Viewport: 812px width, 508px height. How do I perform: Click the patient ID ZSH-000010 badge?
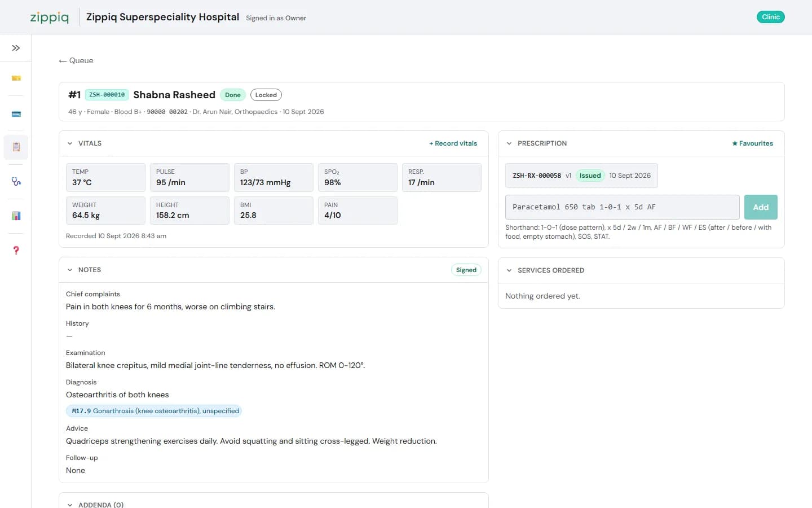[107, 95]
